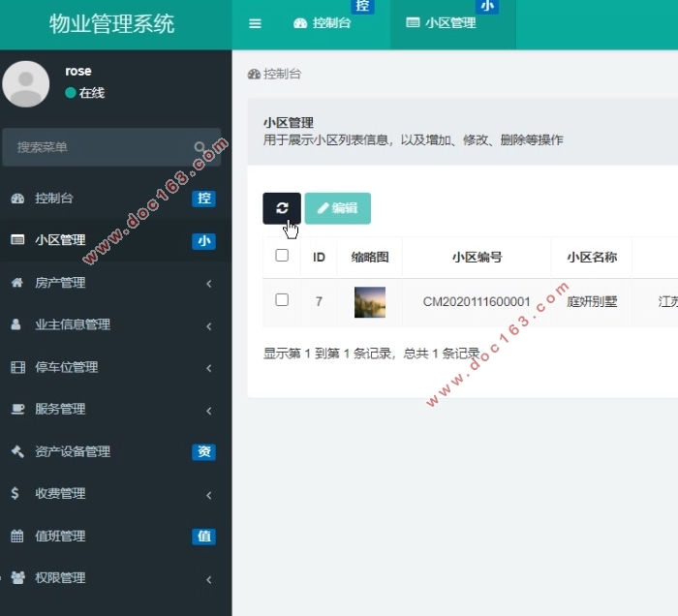Click the ID cell showing 7

[x=319, y=301]
